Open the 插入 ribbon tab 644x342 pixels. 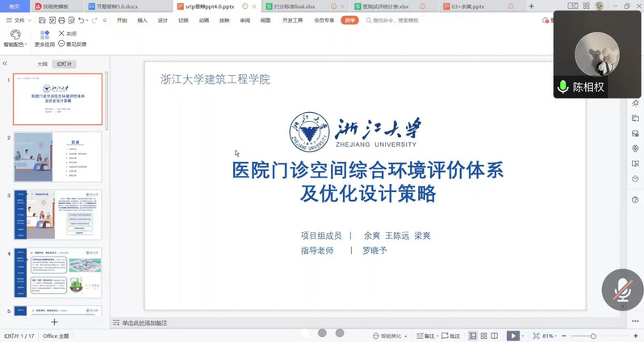coord(142,20)
